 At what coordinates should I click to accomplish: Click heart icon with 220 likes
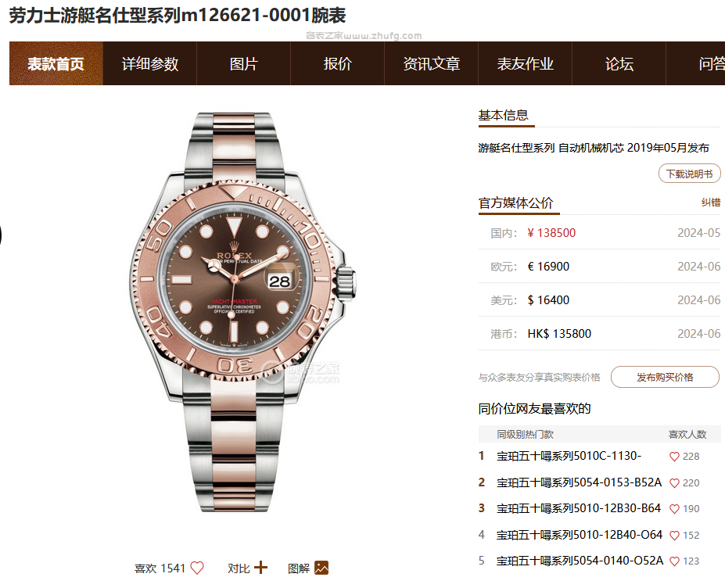click(x=674, y=483)
